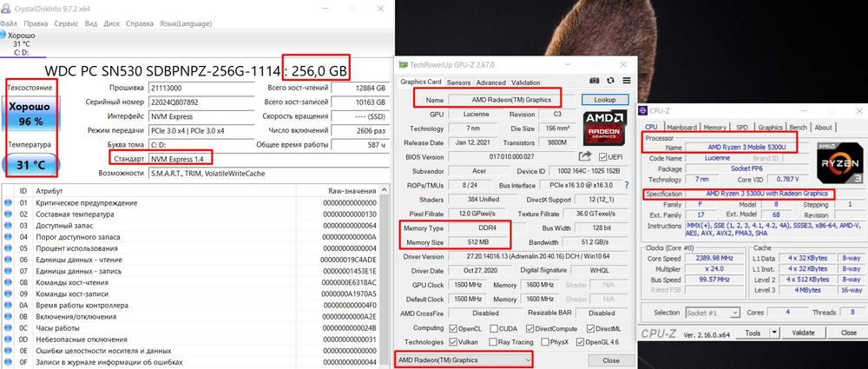The width and height of the screenshot is (868, 369).
Task: Open the Справка menu
Action: coord(140,23)
